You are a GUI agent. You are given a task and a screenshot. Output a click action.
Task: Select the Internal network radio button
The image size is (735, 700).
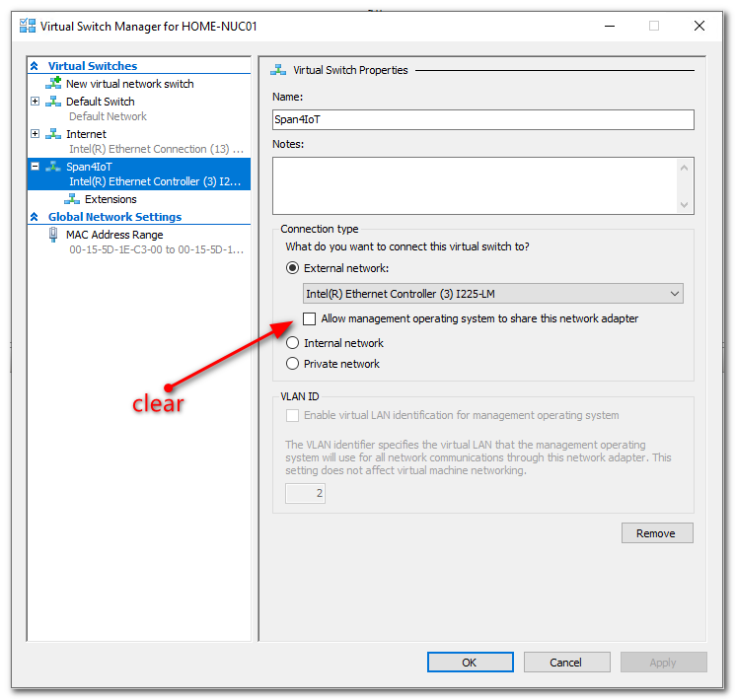[x=292, y=343]
